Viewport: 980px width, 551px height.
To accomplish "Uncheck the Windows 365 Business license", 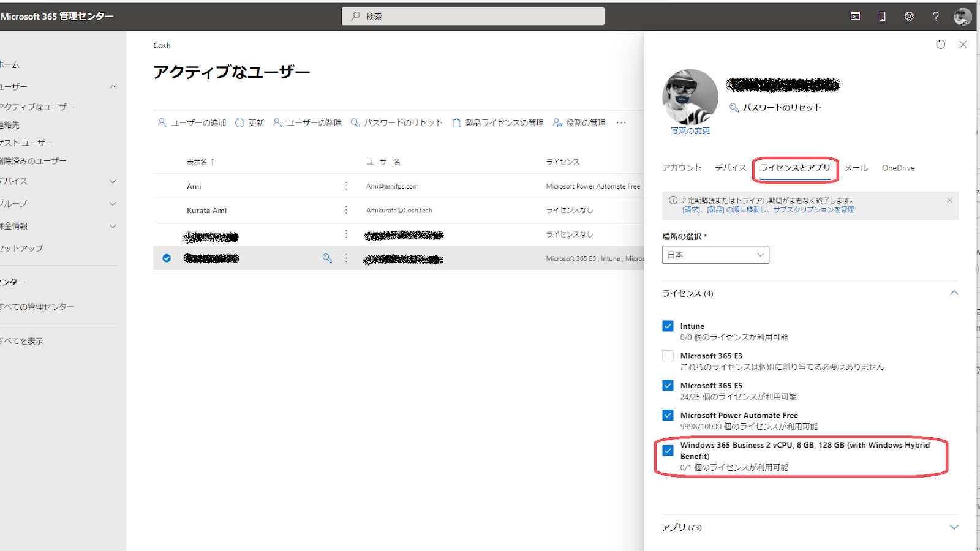I will click(x=668, y=451).
